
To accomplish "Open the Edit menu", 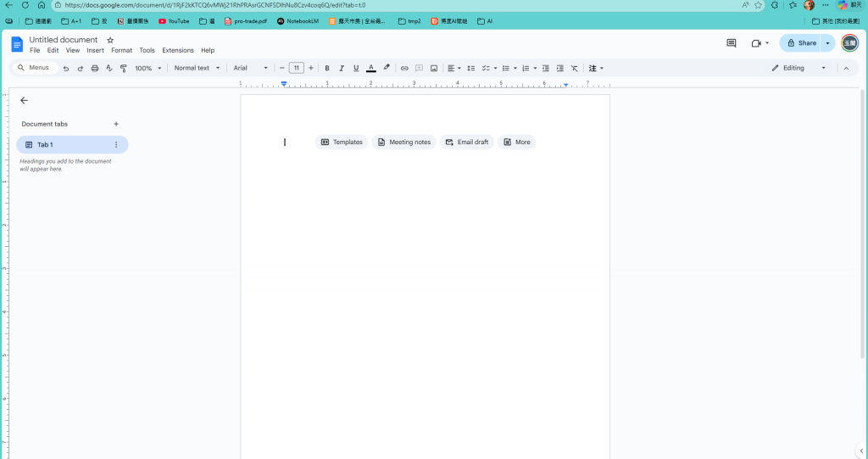I will coord(53,50).
